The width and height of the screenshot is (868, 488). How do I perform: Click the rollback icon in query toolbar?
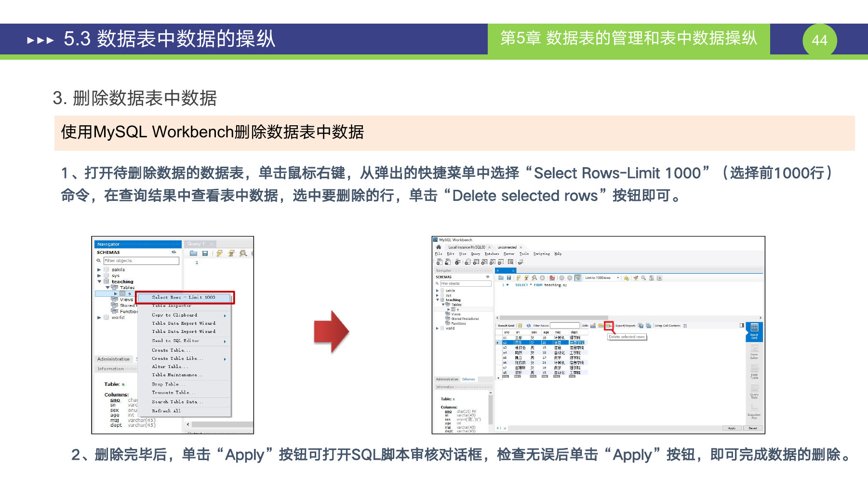coord(570,278)
